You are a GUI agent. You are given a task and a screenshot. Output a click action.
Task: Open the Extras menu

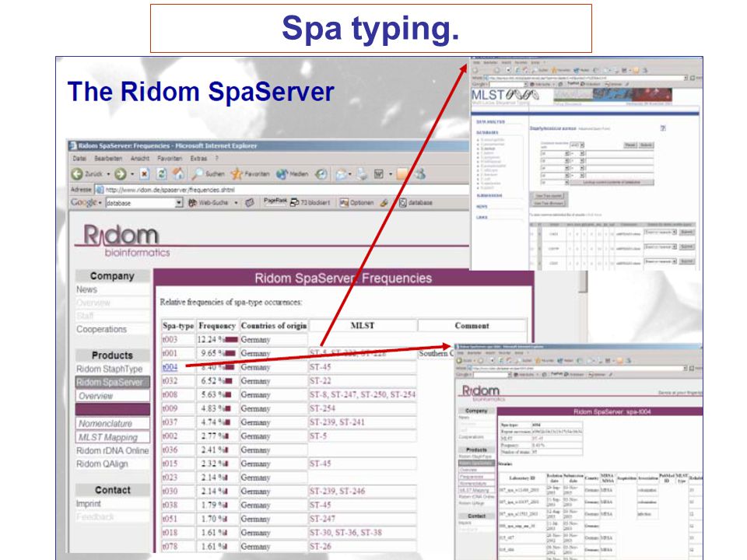(198, 159)
